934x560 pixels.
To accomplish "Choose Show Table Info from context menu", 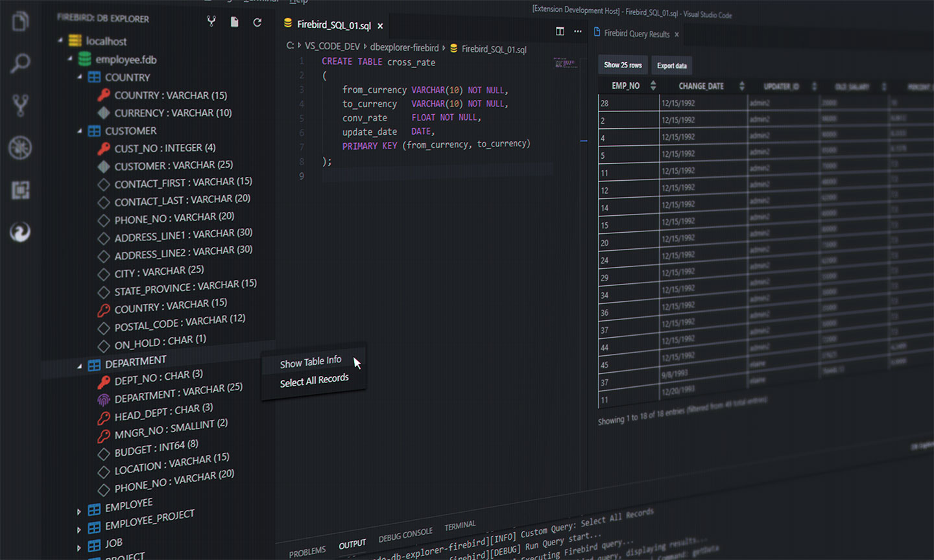I will click(x=311, y=362).
